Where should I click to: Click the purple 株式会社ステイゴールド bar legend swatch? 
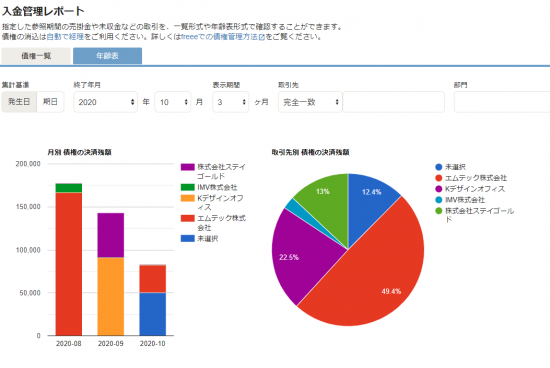pos(188,167)
